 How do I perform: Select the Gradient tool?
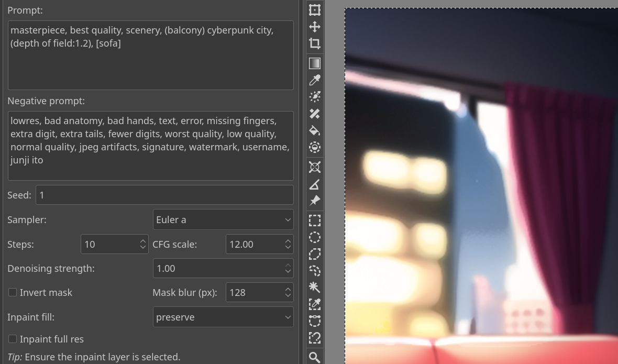click(x=315, y=63)
